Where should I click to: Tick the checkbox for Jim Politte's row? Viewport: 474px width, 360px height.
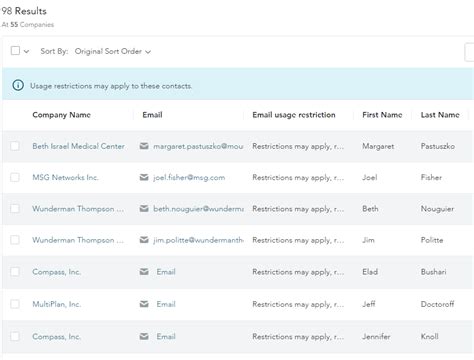click(x=15, y=240)
